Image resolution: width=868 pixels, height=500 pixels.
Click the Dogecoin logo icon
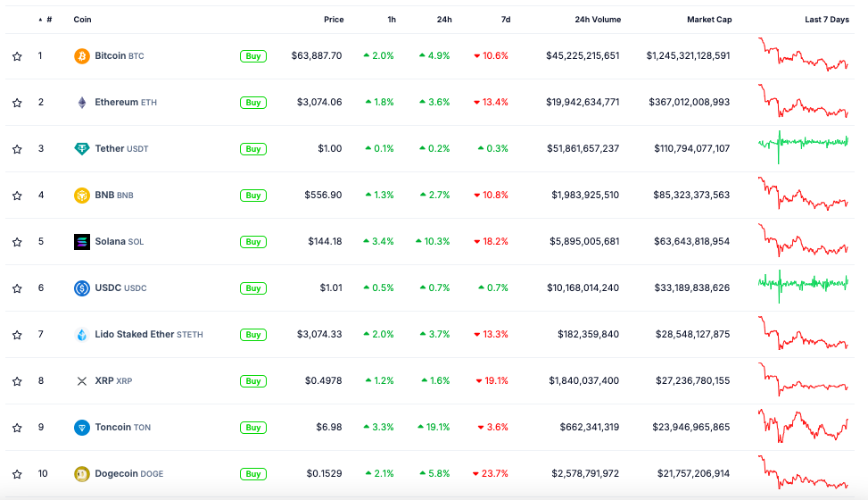click(81, 474)
